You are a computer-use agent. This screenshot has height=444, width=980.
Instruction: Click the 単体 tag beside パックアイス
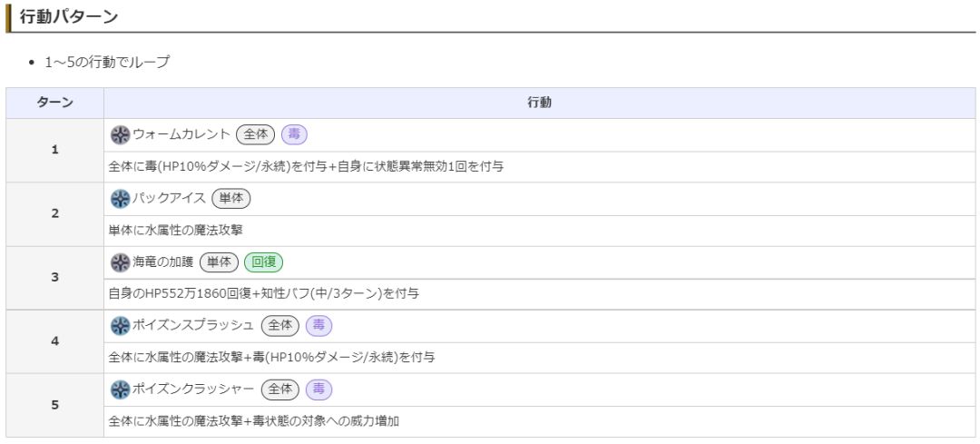230,199
